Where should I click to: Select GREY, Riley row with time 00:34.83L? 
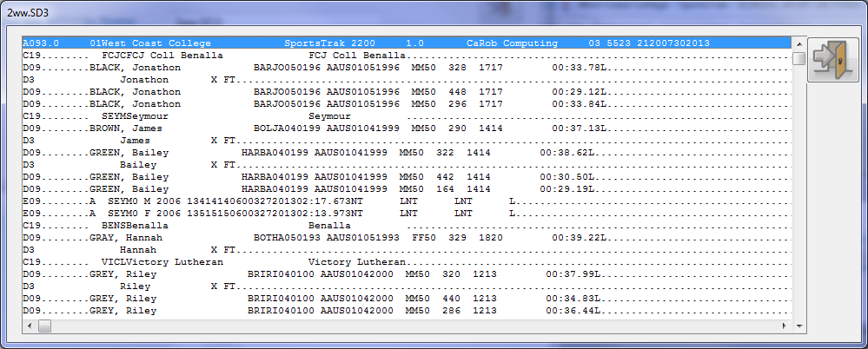(407, 299)
